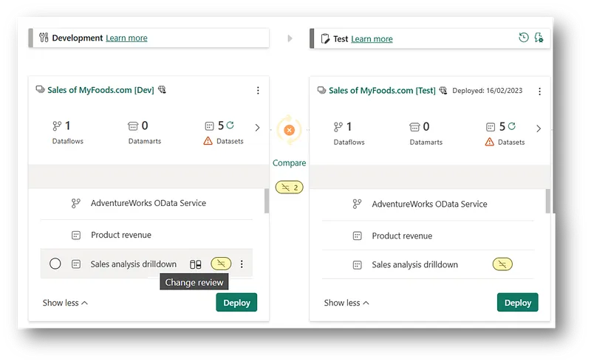The height and width of the screenshot is (364, 591).
Task: Click the dataset icon beside Test Sales analysis drilldown
Action: coord(357,265)
